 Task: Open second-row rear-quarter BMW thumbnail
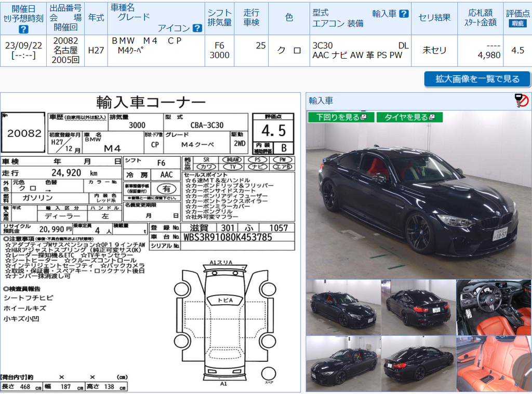coord(418,364)
